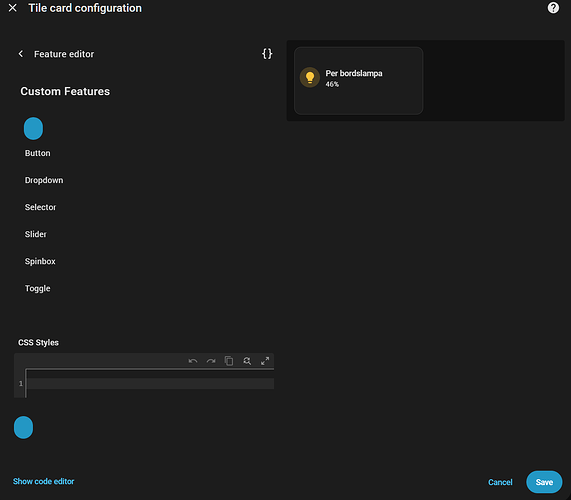Click the 46% brightness value
This screenshot has height=500, width=571.
332,84
